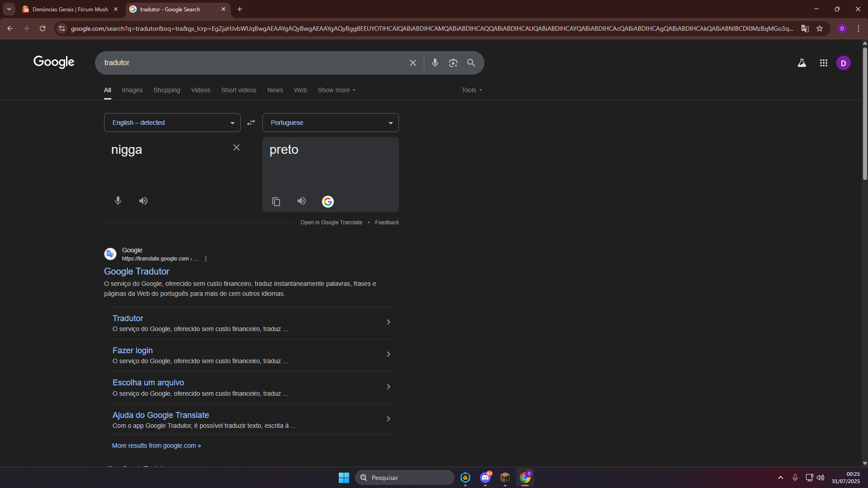Close the Denúncias Gerais tab
The image size is (868, 488).
pyautogui.click(x=116, y=9)
